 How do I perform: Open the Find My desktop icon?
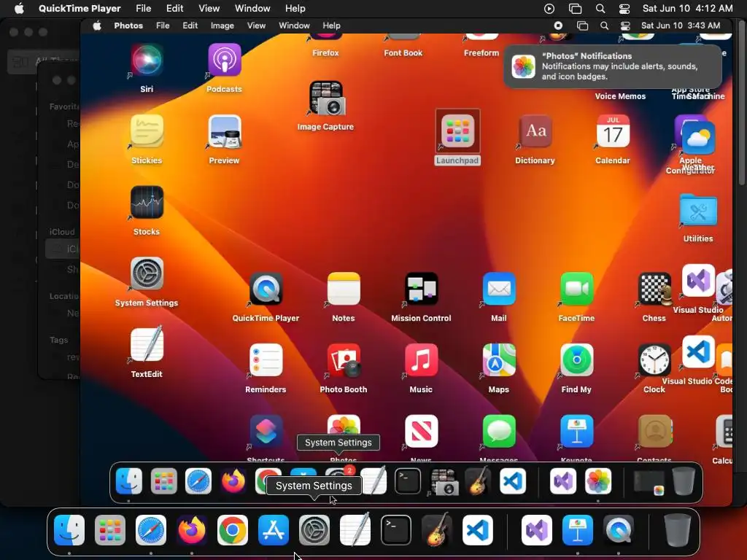tap(576, 360)
